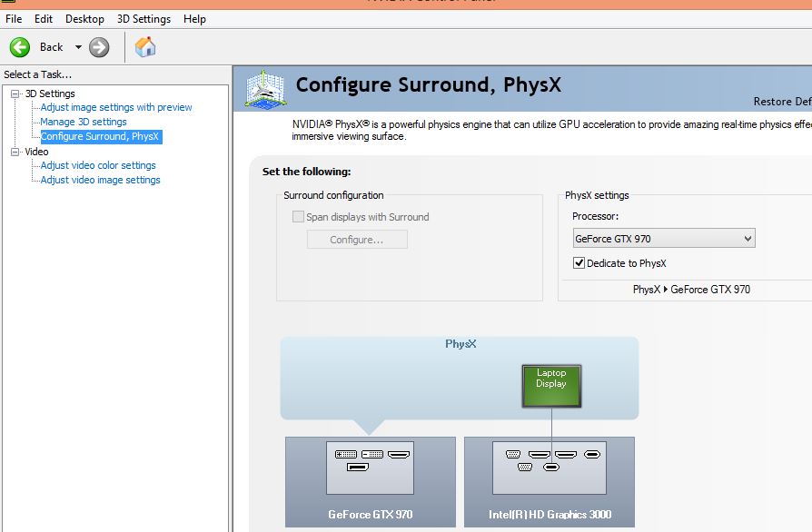The height and width of the screenshot is (532, 812).
Task: Toggle Span displays with Surround checkbox
Action: point(298,217)
